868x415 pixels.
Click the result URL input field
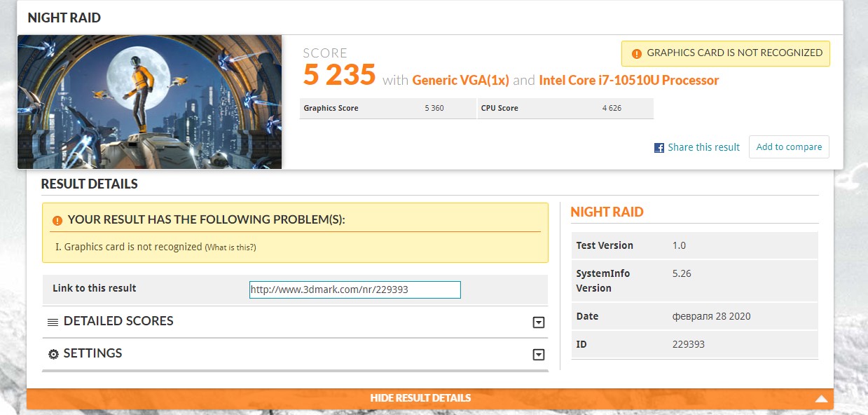point(355,290)
